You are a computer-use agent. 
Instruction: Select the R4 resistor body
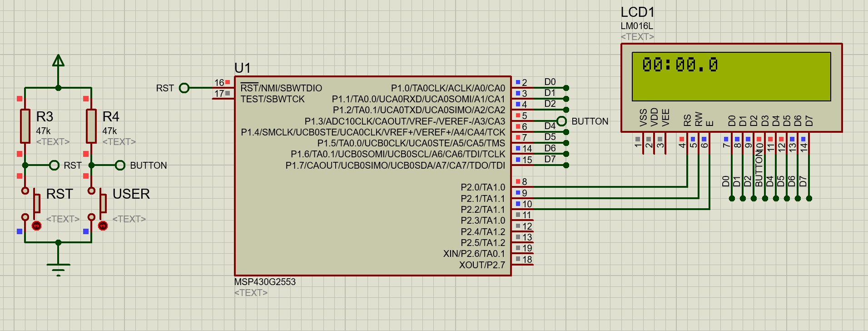91,126
